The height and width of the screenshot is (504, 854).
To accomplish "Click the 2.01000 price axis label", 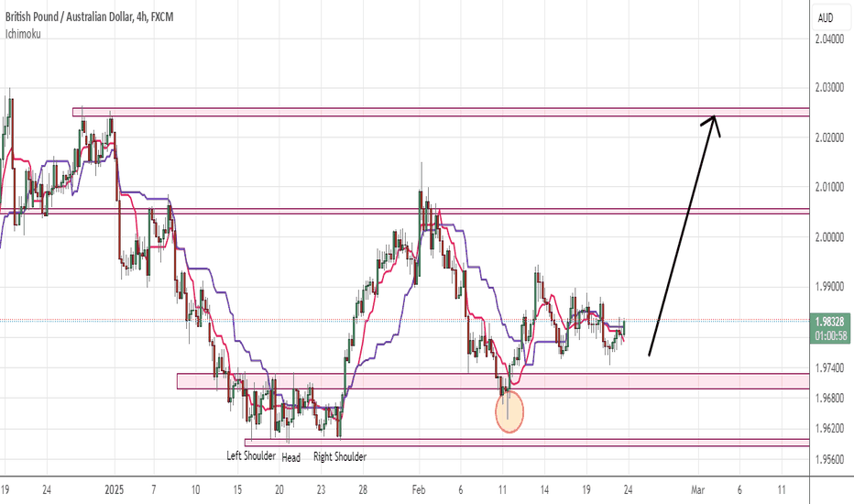I will [x=829, y=187].
